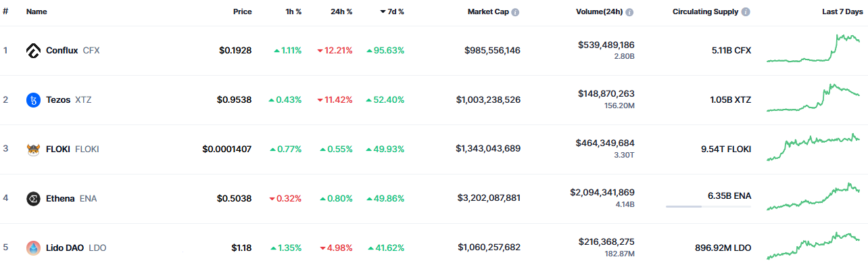Click the FLOKI 7-day sparkline chart
The height and width of the screenshot is (280, 868).
pyautogui.click(x=813, y=147)
